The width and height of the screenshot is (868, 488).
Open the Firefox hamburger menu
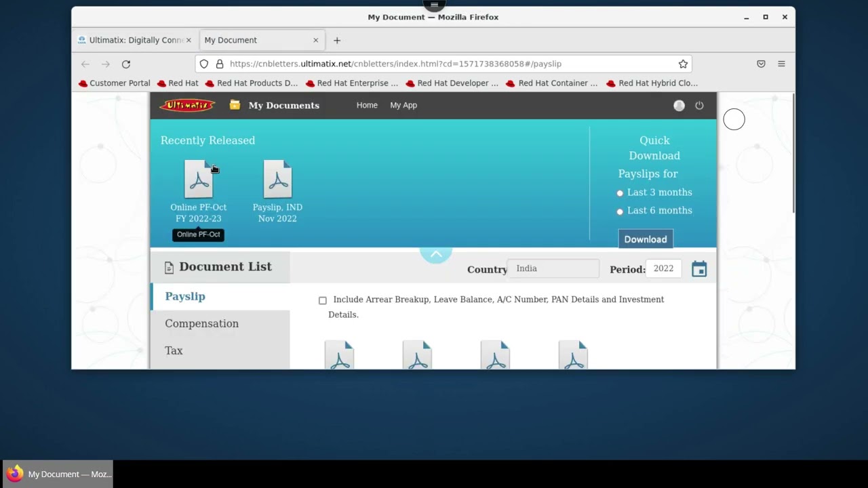(781, 64)
